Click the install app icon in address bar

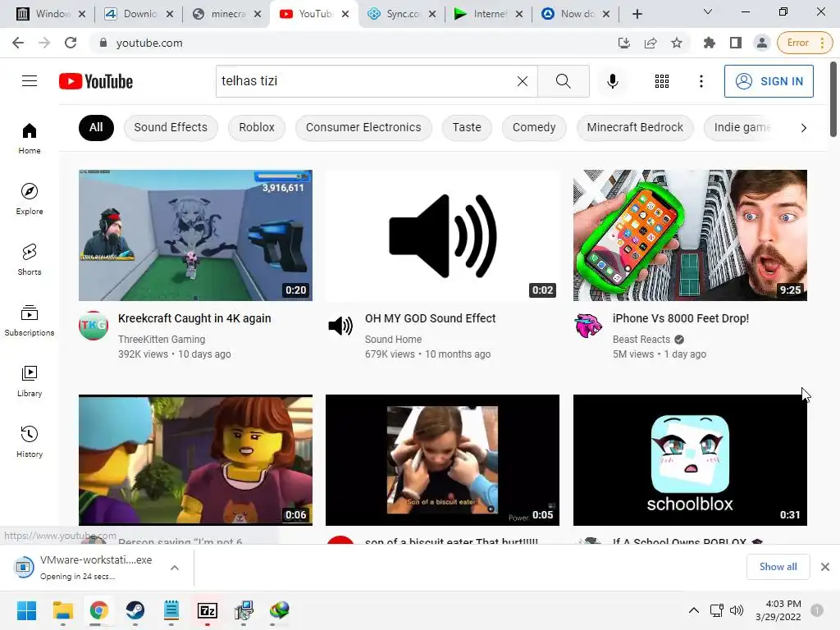coord(624,43)
